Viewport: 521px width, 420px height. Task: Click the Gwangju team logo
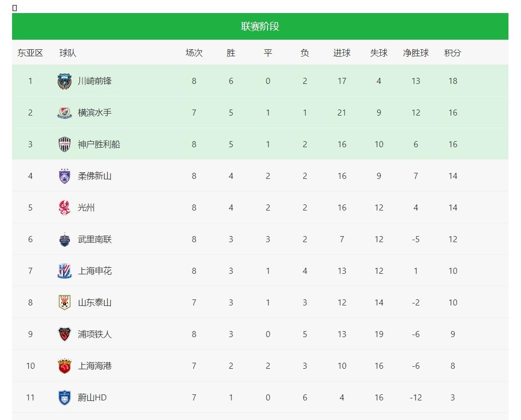pyautogui.click(x=64, y=207)
